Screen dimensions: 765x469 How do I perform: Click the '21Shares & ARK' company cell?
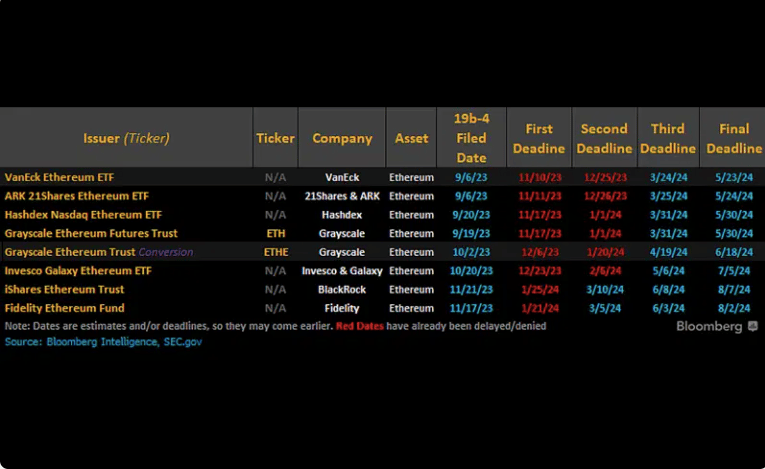click(x=342, y=196)
